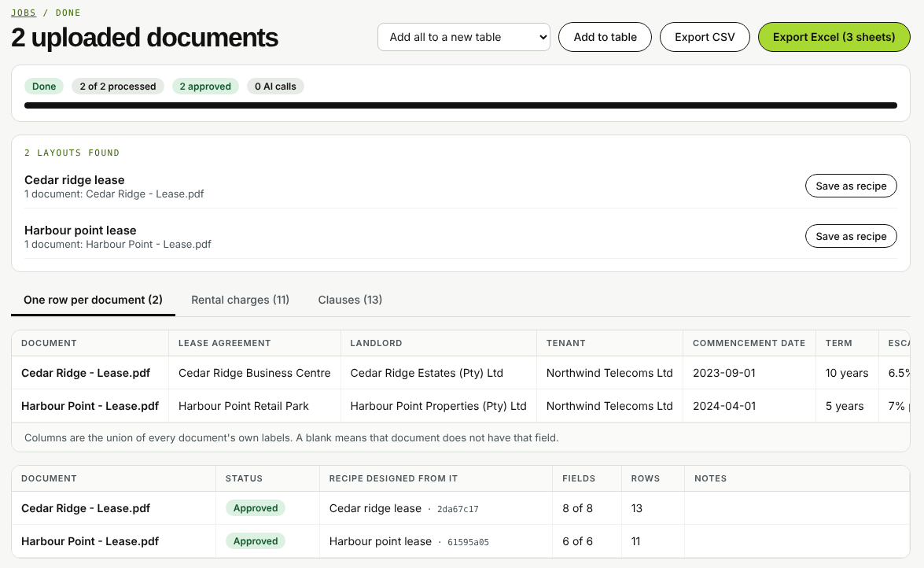Click recipe 'Harbour point lease' with hash 61595a05
This screenshot has width=924, height=568.
(409, 541)
